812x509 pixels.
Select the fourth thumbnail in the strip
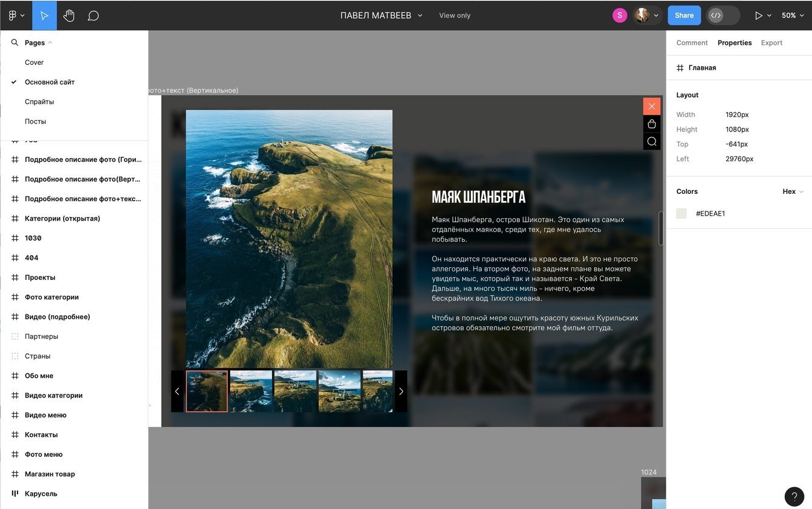(339, 391)
